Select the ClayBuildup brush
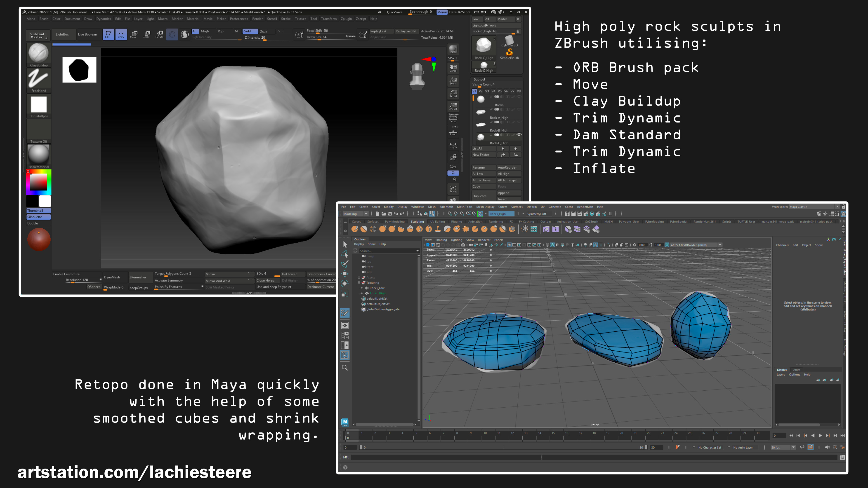The height and width of the screenshot is (488, 868). (38, 54)
